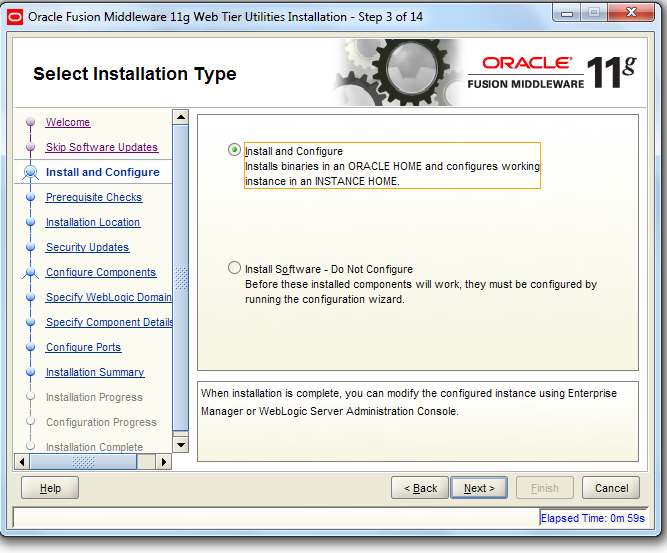Screen dimensions: 667x553
Task: Open Specify Component Details step
Action: point(109,322)
